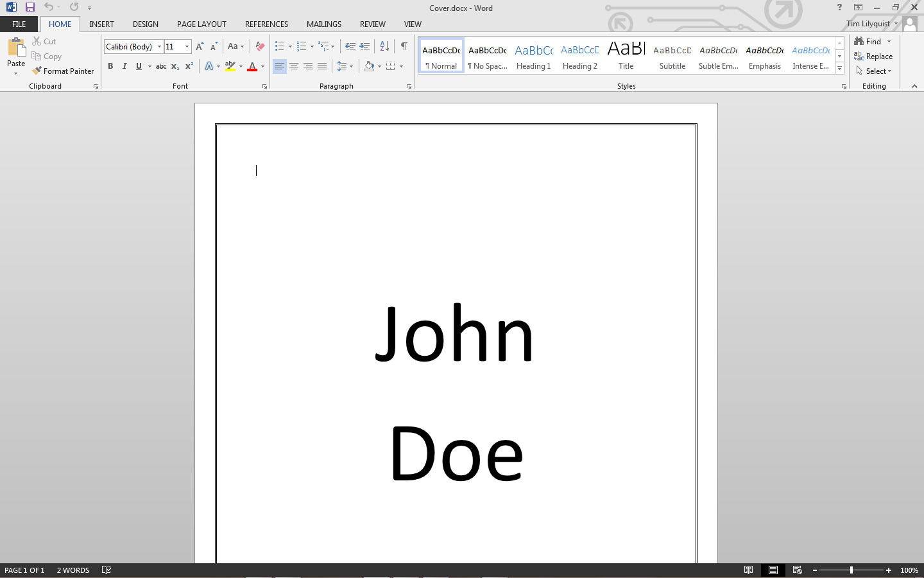
Task: Click the Undo arrow icon
Action: (x=49, y=7)
